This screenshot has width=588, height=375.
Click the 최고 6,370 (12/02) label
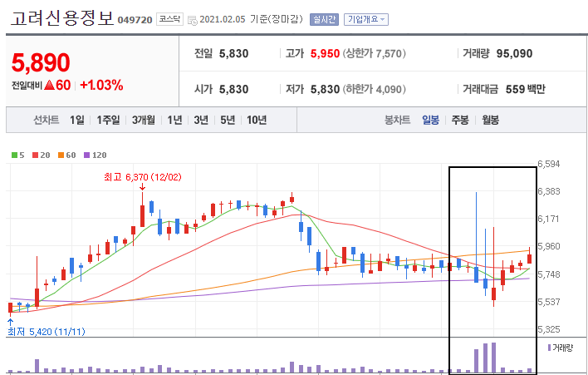click(x=143, y=177)
